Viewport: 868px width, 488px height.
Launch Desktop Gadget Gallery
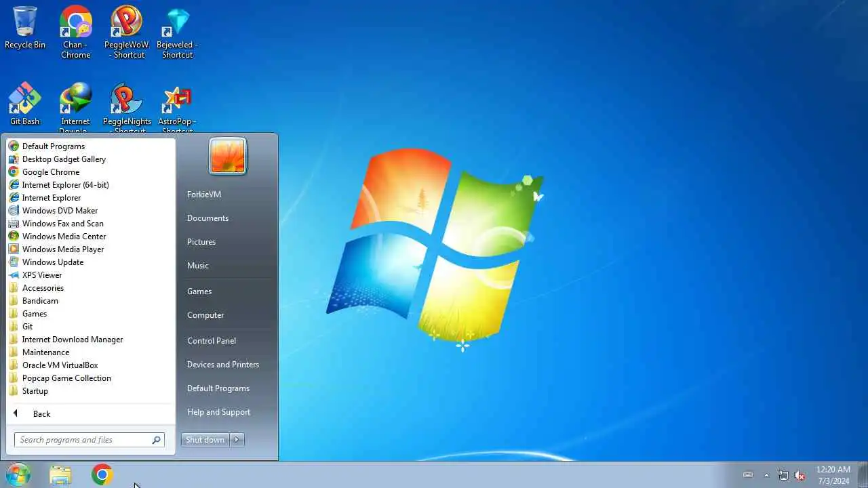coord(91,159)
